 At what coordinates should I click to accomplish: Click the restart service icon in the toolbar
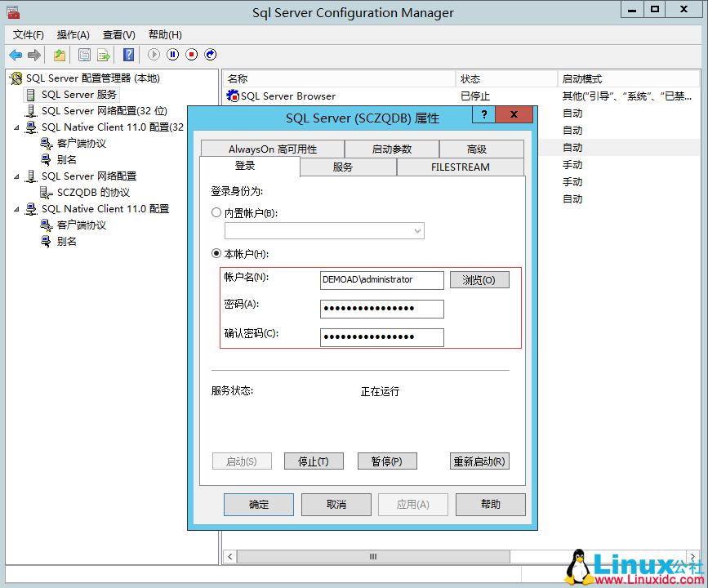point(210,54)
